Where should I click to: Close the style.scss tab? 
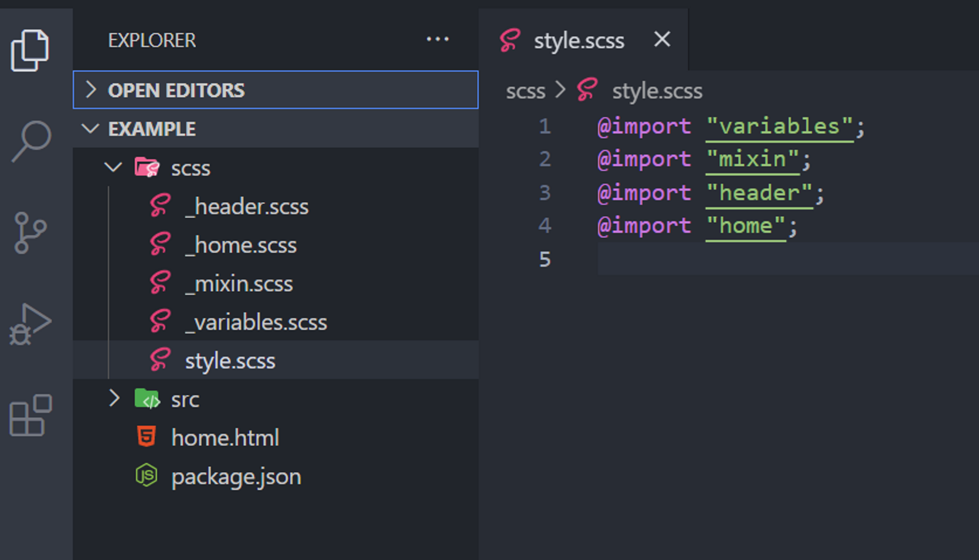[662, 40]
